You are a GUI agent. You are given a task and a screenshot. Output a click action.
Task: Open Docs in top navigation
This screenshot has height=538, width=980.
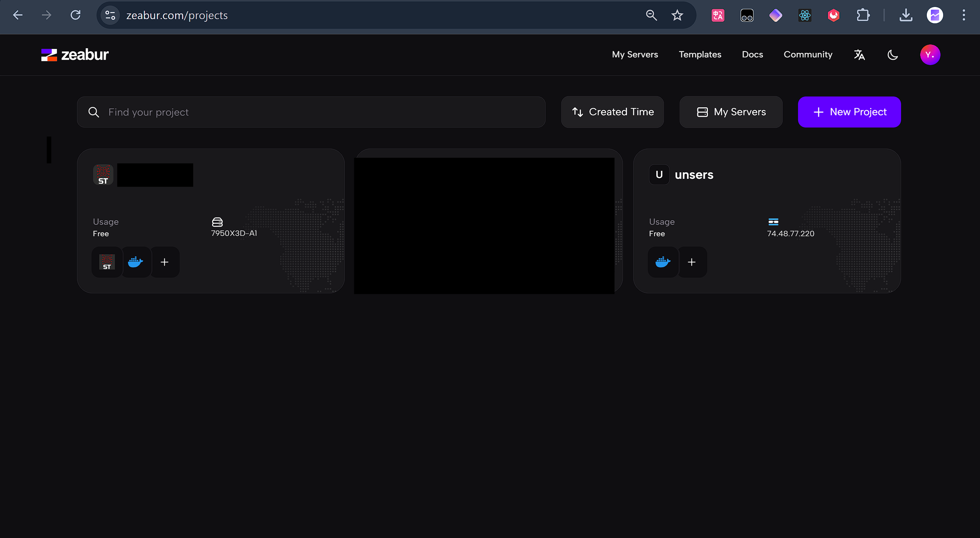coord(752,54)
